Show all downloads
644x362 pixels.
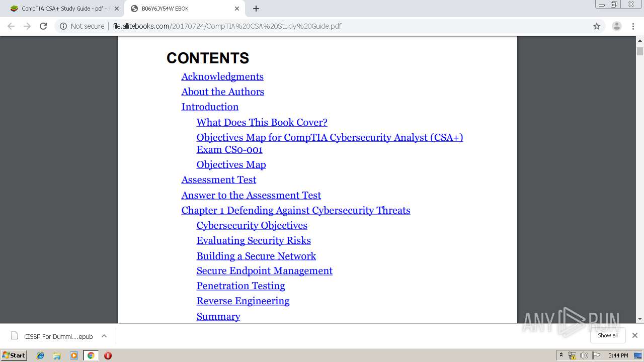(x=608, y=335)
